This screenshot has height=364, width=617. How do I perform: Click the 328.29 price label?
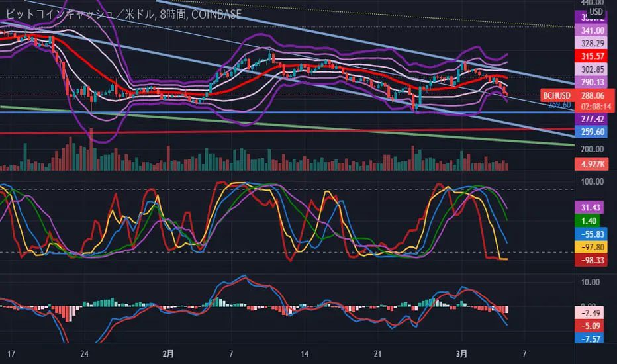(x=591, y=43)
